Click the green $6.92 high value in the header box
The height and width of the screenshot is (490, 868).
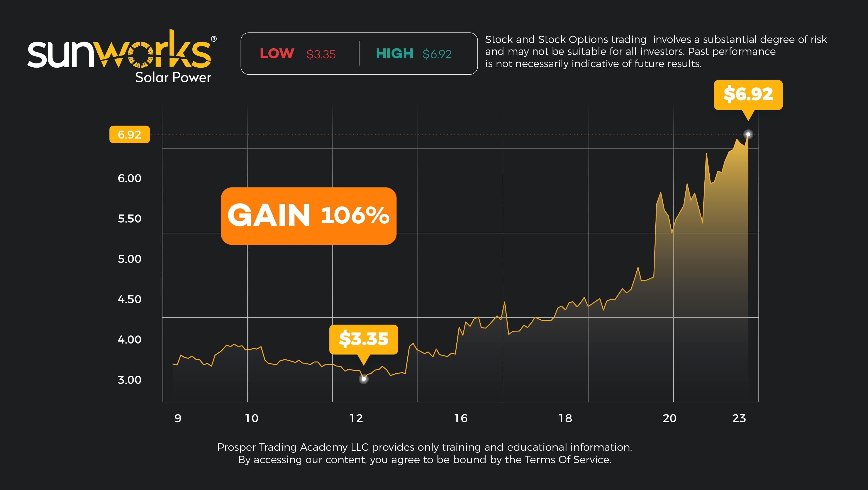[x=437, y=54]
